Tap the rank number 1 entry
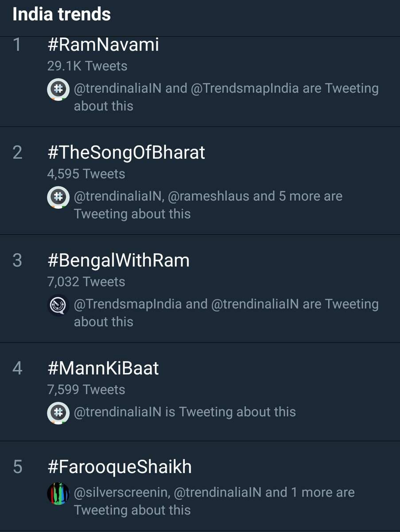Image resolution: width=400 pixels, height=532 pixels. tap(17, 45)
